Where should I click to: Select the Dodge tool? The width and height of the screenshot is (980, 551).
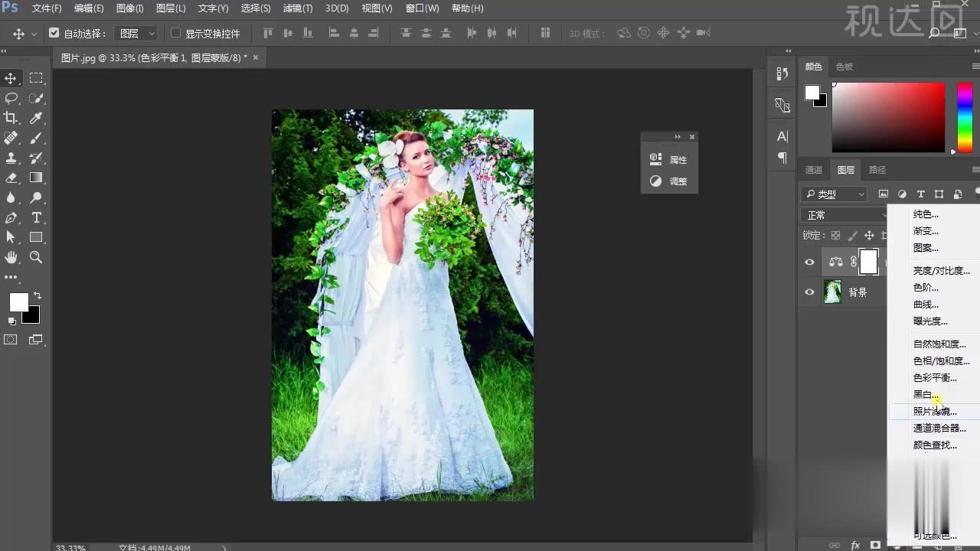point(36,197)
